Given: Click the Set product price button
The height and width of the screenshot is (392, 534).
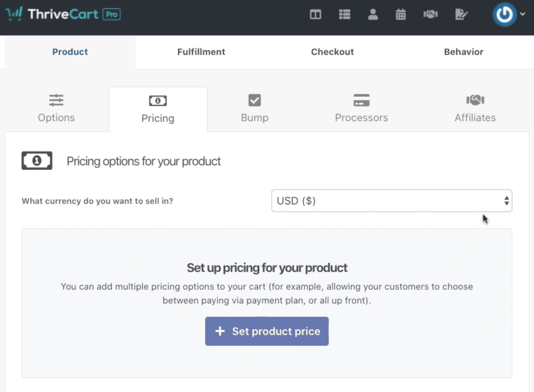Looking at the screenshot, I should coord(267,331).
